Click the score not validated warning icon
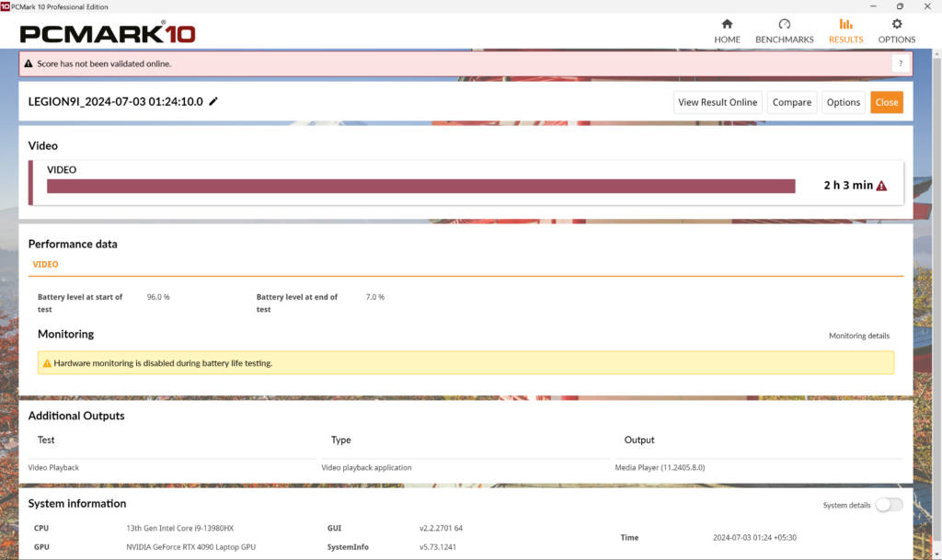Screen dimensions: 942x560 coord(29,64)
